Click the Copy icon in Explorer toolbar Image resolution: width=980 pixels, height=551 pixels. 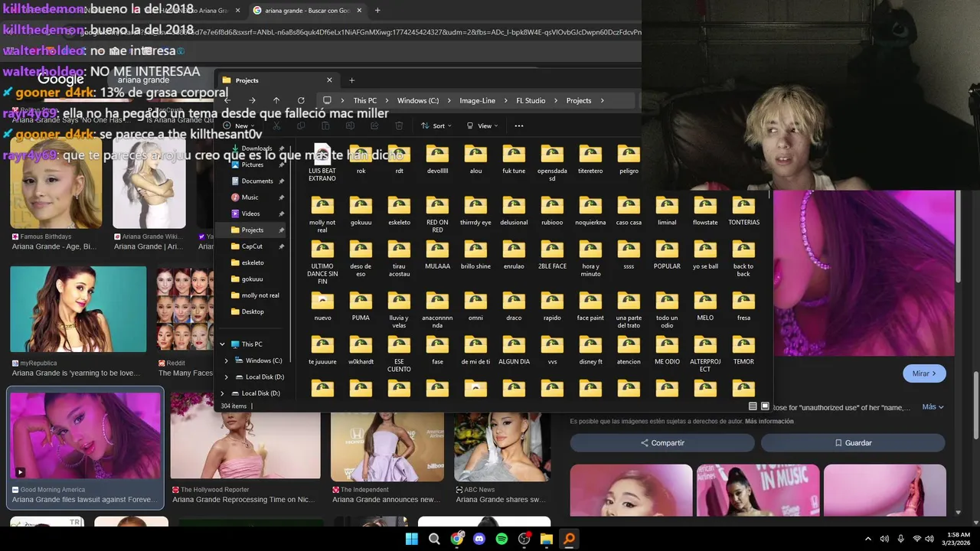click(x=301, y=126)
